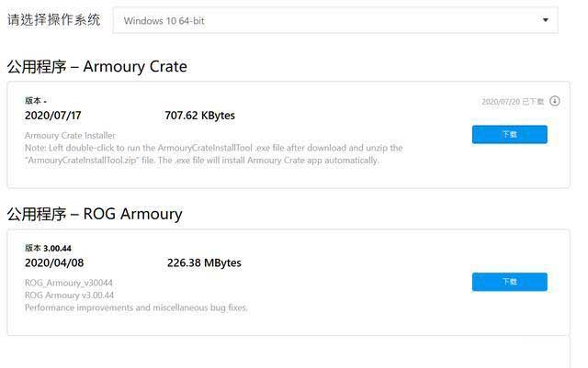Image resolution: width=588 pixels, height=368 pixels.
Task: Click the 请选择操作系统 label
Action: tap(54, 20)
